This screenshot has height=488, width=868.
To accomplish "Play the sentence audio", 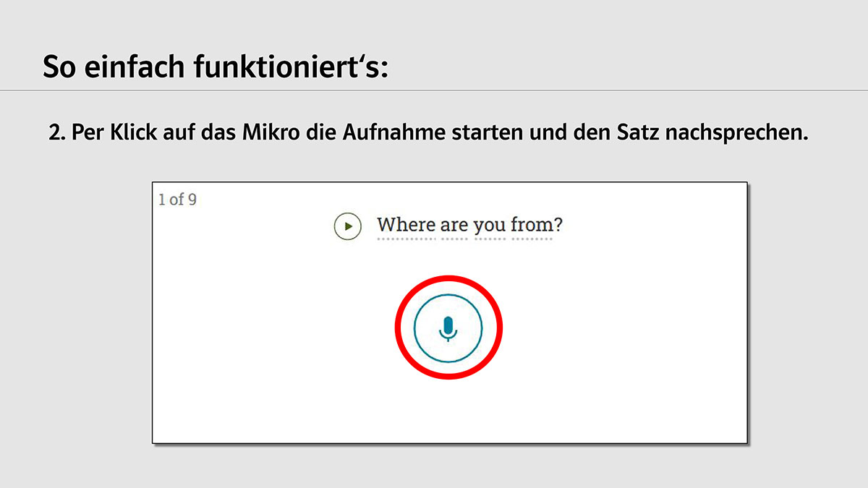I will coord(348,226).
